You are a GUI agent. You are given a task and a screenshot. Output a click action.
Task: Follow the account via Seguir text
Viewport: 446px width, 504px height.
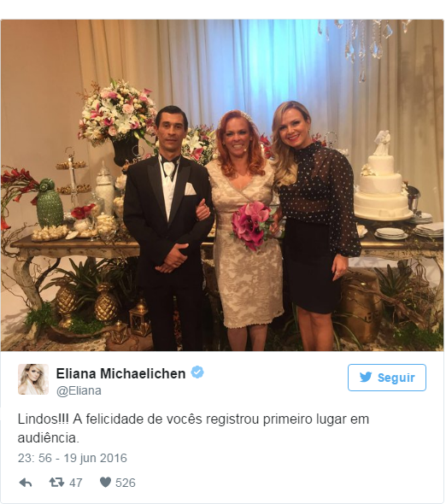(x=396, y=378)
